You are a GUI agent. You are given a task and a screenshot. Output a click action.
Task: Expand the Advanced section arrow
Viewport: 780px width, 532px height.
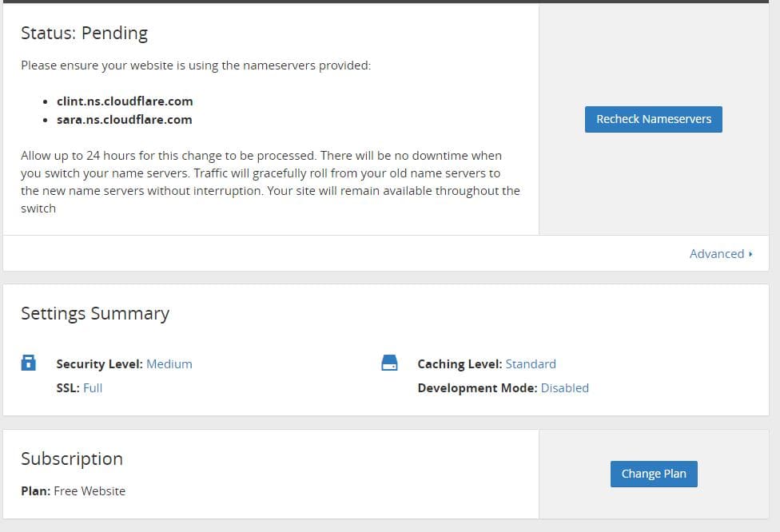click(750, 254)
